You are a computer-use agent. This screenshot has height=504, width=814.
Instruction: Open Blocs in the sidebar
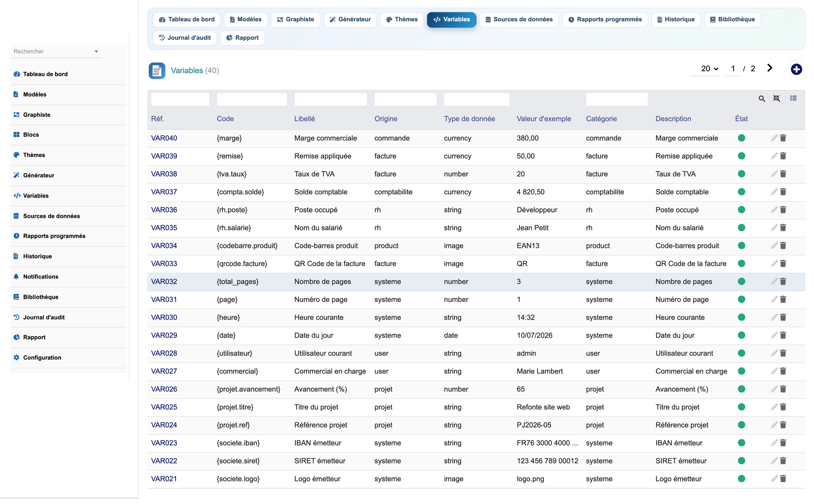[68, 135]
